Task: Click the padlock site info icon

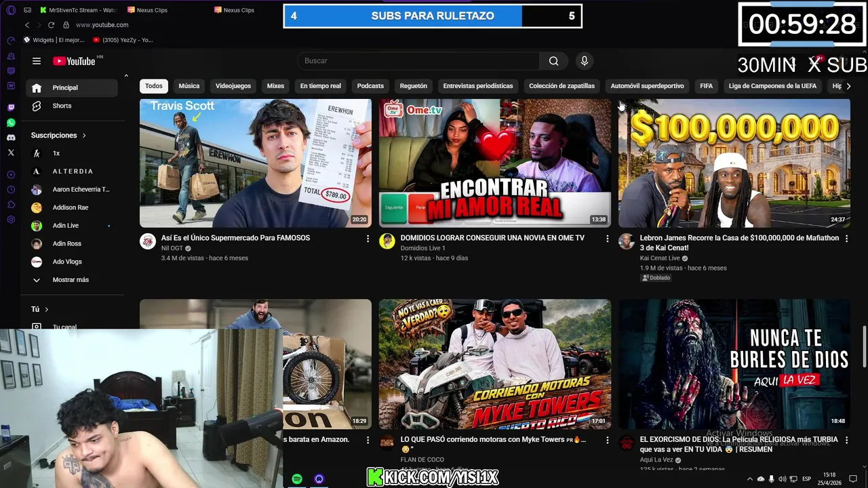Action: [x=66, y=25]
